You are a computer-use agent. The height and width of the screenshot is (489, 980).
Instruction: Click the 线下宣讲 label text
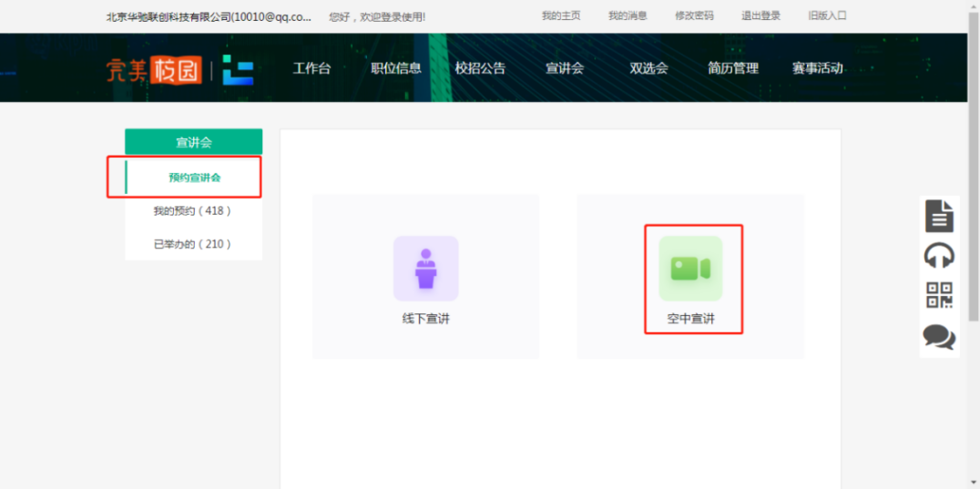[x=425, y=319]
